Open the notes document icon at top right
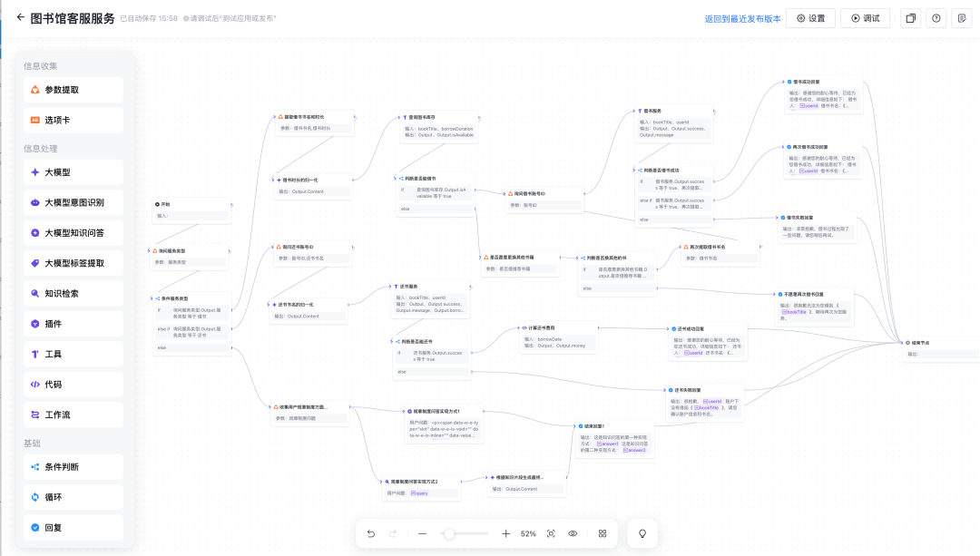 pos(961,18)
